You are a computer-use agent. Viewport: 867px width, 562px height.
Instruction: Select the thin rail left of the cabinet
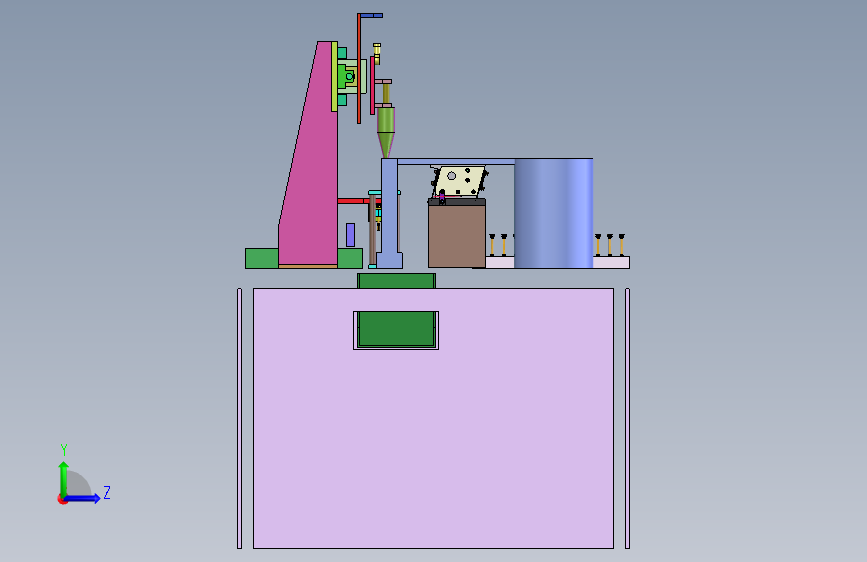pos(239,418)
